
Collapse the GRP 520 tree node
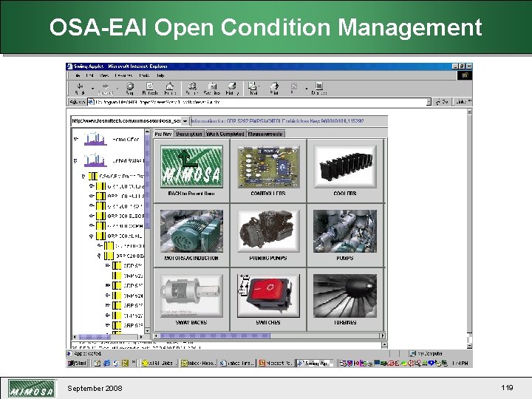(x=99, y=256)
